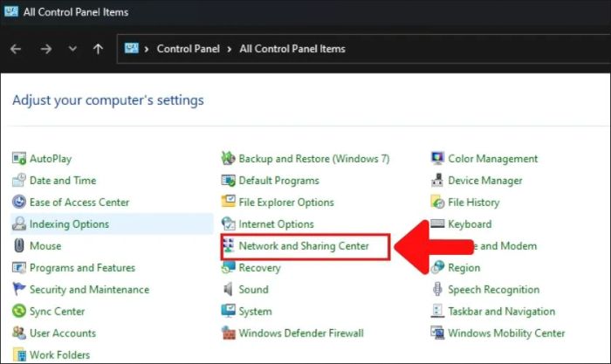The height and width of the screenshot is (364, 611).
Task: Select the All Control Panel Items breadcrumb
Action: click(x=292, y=49)
